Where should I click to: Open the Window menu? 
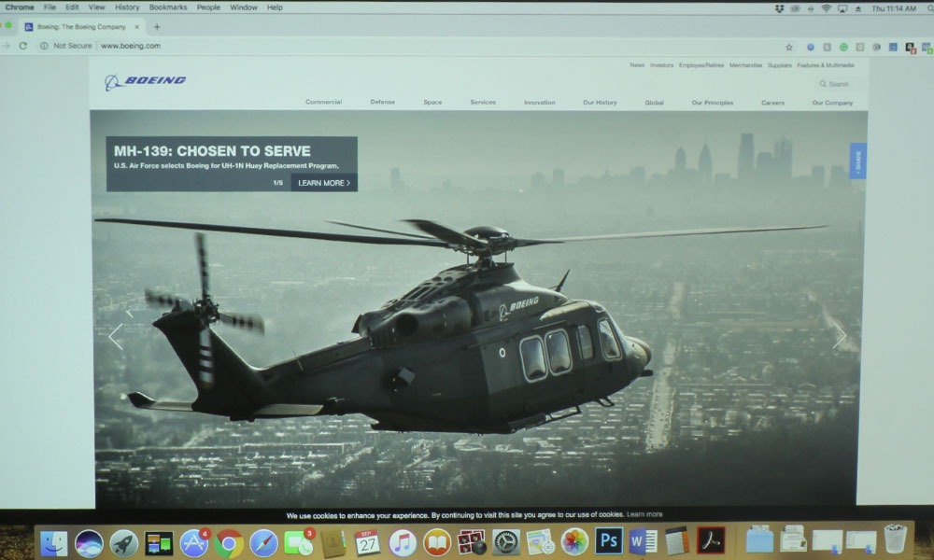click(244, 7)
